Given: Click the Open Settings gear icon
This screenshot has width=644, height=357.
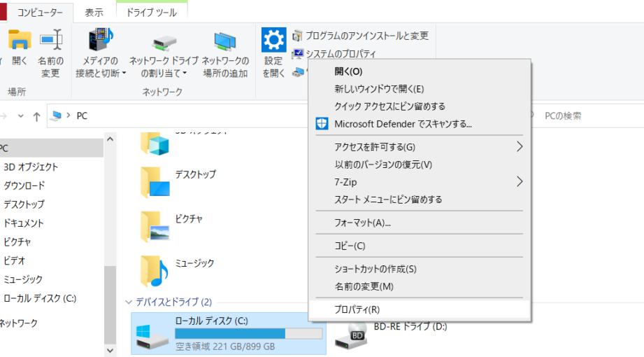Looking at the screenshot, I should pos(273,40).
